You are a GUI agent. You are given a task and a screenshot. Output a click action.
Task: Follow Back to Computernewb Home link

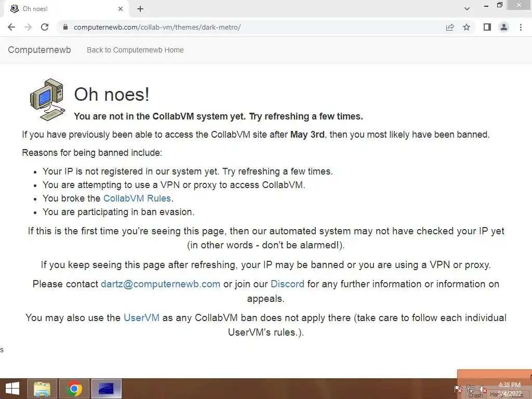pyautogui.click(x=135, y=50)
